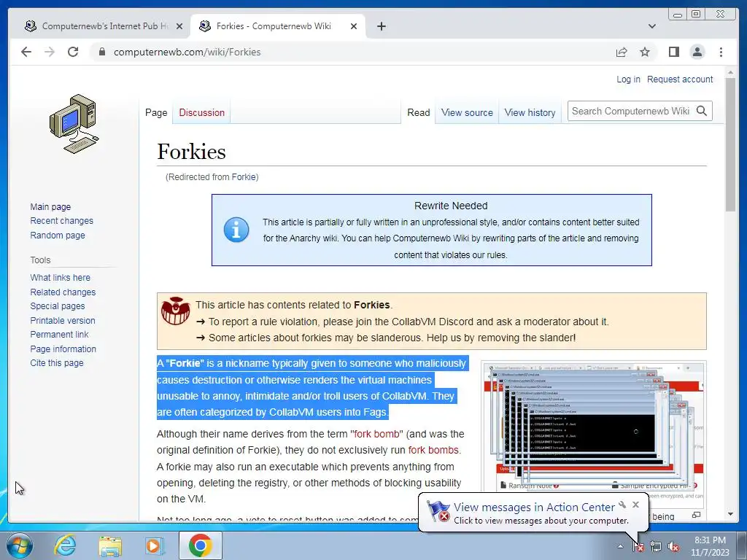This screenshot has width=747, height=560.
Task: Show hidden tray icons arrow
Action: click(620, 546)
